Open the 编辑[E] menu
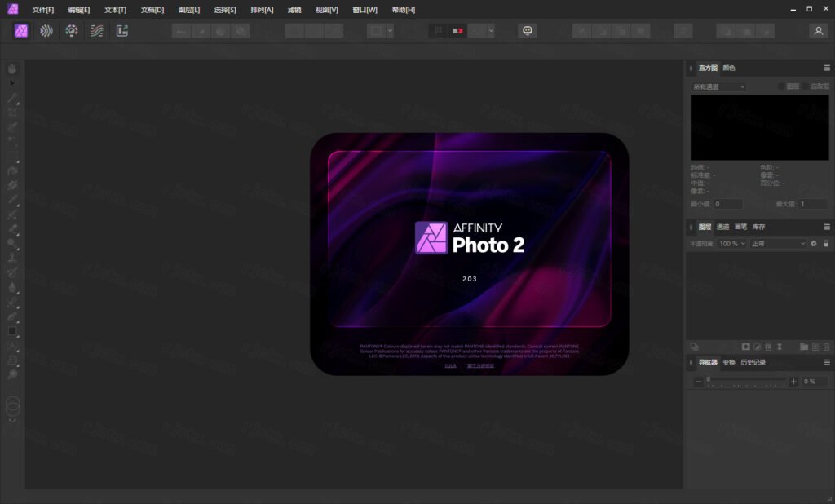Screen dimensions: 835x504 coord(79,10)
